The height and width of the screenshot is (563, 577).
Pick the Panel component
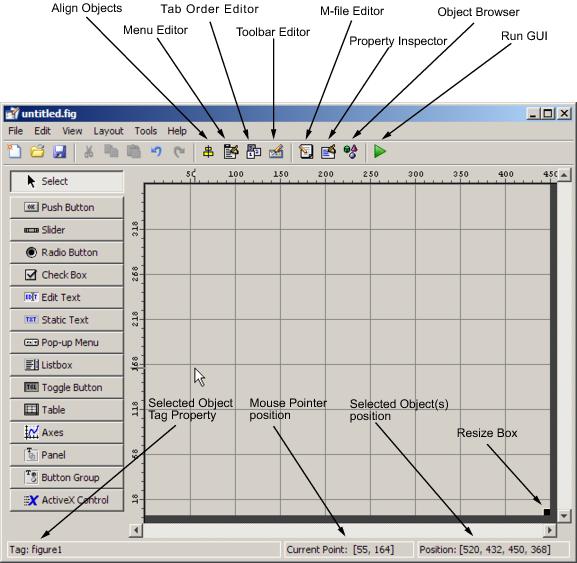click(x=67, y=455)
